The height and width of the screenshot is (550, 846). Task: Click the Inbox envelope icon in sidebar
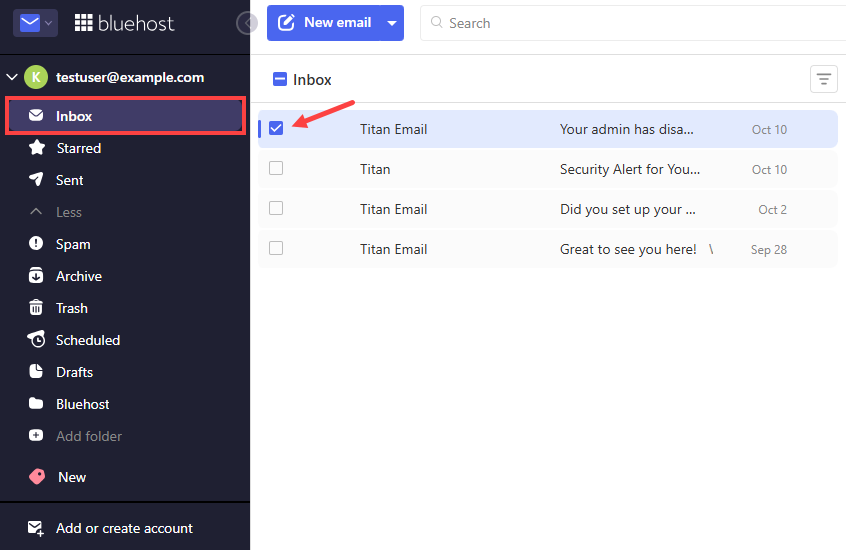point(36,116)
